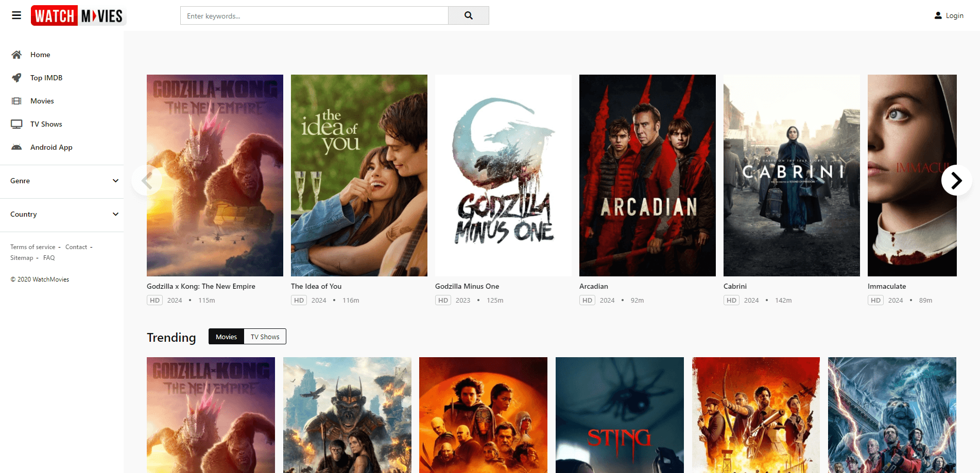This screenshot has height=473, width=980.
Task: Advance carousel with next arrow
Action: click(956, 180)
